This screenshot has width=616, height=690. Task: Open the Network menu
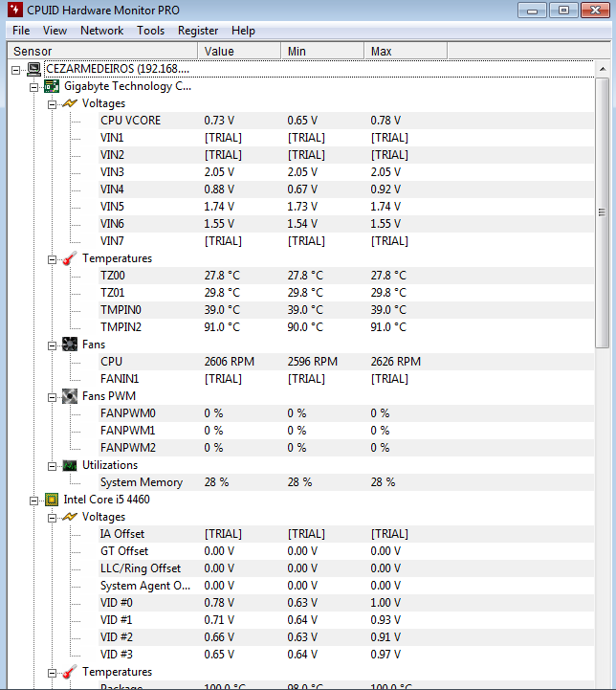tap(101, 31)
